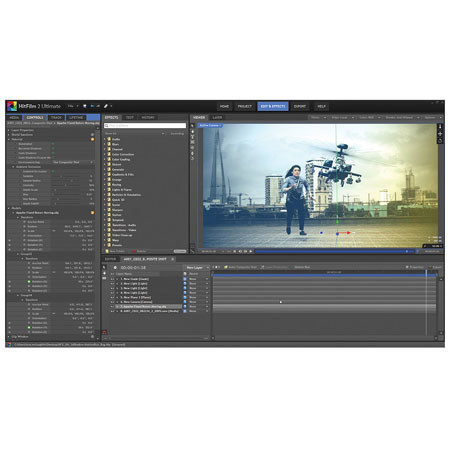The width and height of the screenshot is (450, 450).
Task: Expand the Layer Properties section
Action: coord(9,130)
